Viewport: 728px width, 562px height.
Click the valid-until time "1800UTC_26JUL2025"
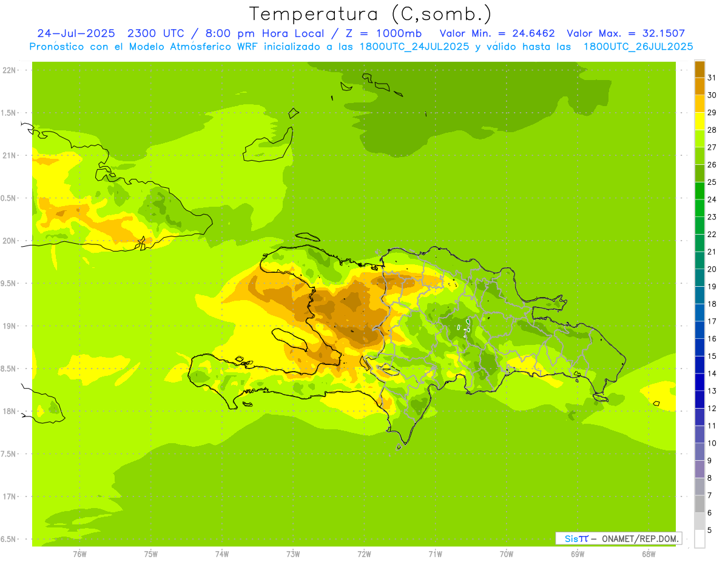pos(638,47)
